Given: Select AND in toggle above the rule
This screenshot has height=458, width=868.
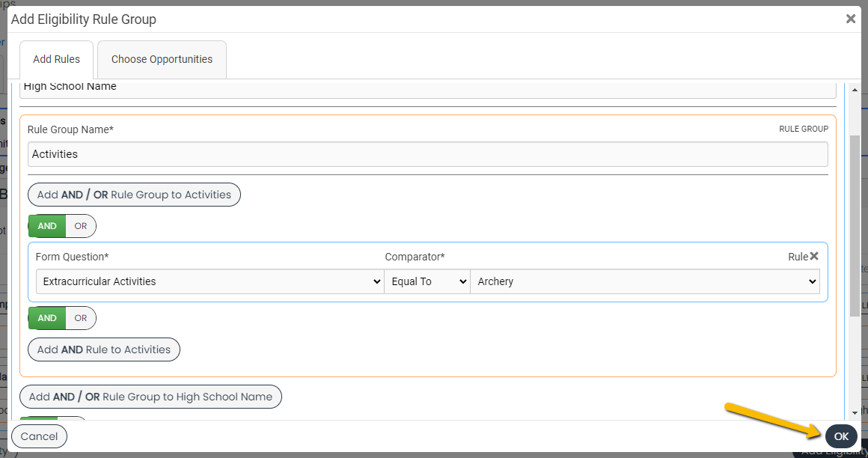Looking at the screenshot, I should point(47,226).
